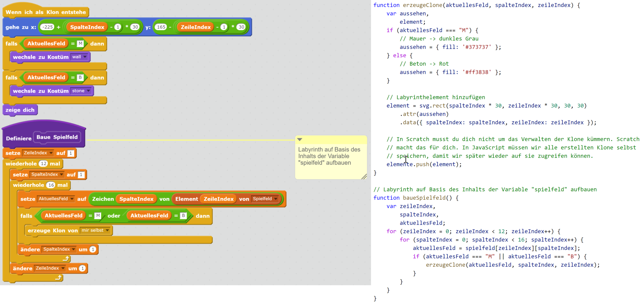This screenshot has width=644, height=303.
Task: Click the -225 value in 'gehe zu'
Action: 47,27
